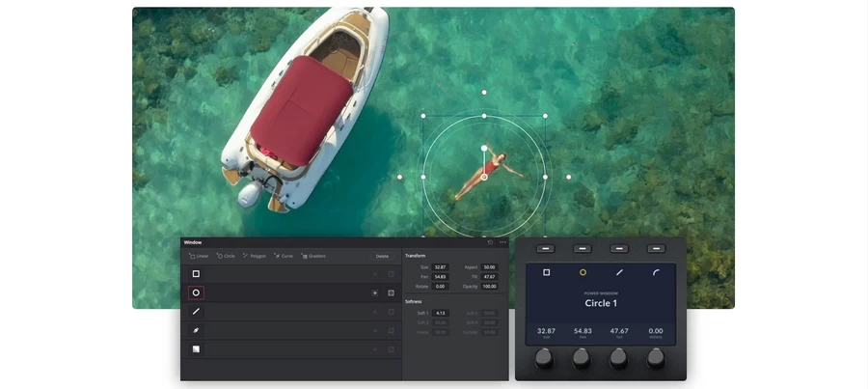Select the yellow circle icon on the panel display
The image size is (868, 389).
[583, 272]
